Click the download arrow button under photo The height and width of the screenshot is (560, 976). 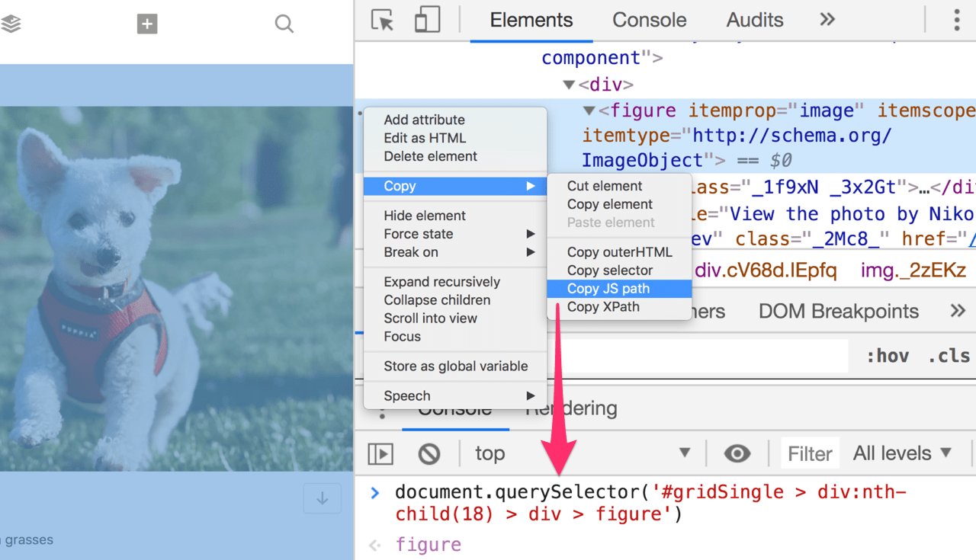[x=322, y=499]
